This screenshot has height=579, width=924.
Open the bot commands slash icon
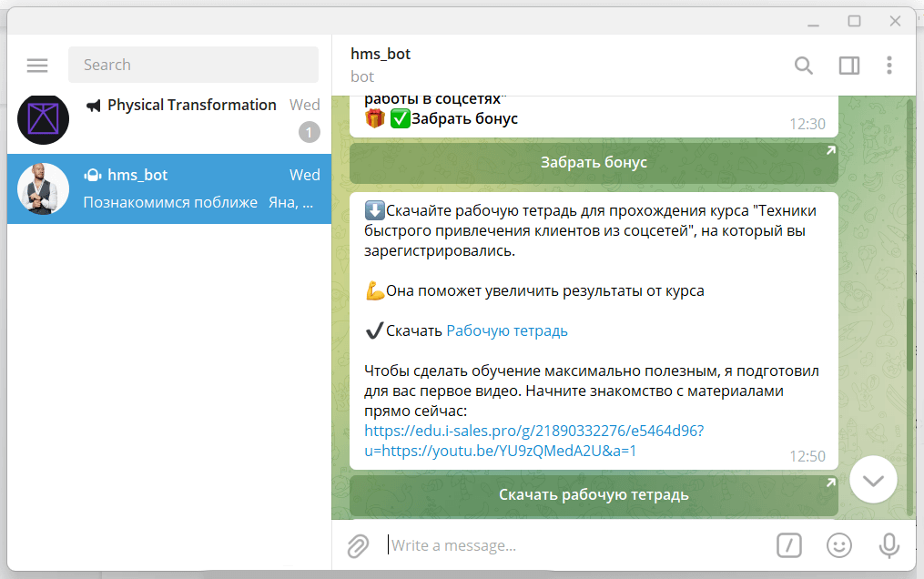click(x=789, y=545)
